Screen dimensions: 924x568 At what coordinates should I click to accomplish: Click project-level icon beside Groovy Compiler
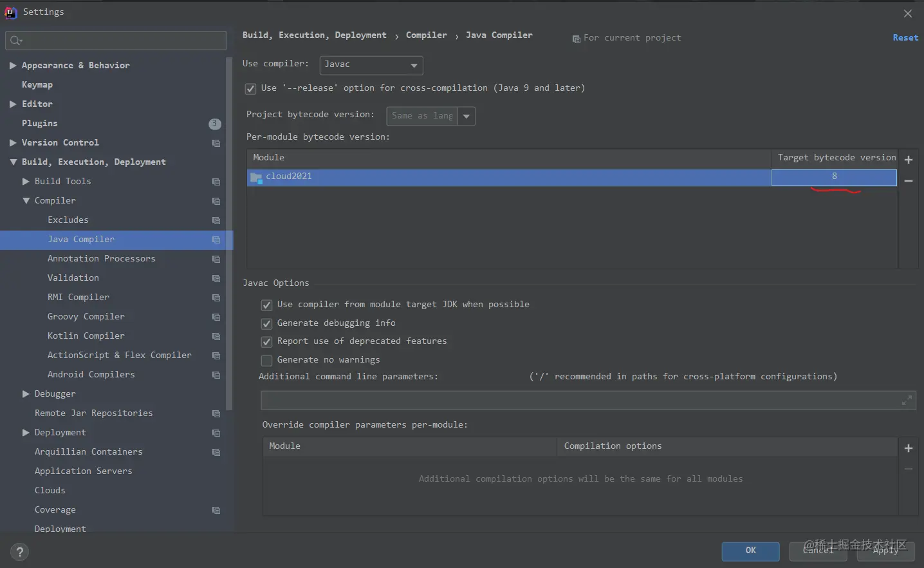click(x=216, y=317)
